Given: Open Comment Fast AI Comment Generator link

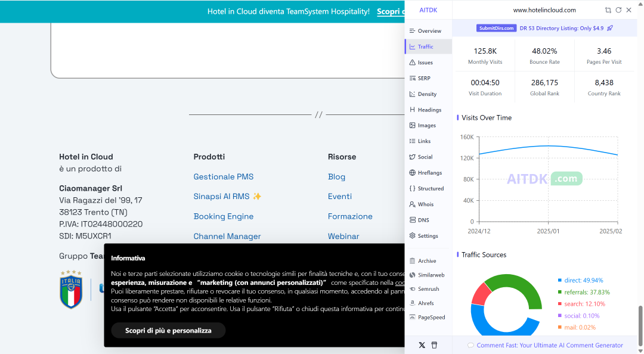Looking at the screenshot, I should pyautogui.click(x=550, y=346).
